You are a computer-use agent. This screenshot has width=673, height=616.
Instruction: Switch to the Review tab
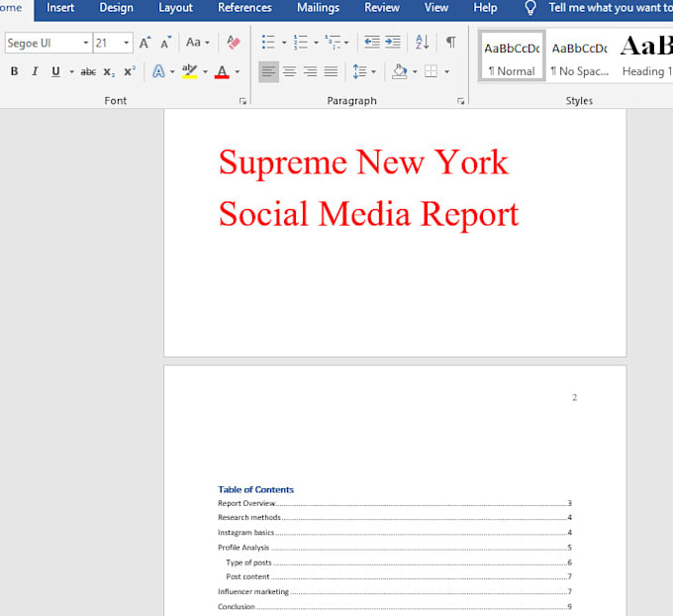pyautogui.click(x=382, y=8)
